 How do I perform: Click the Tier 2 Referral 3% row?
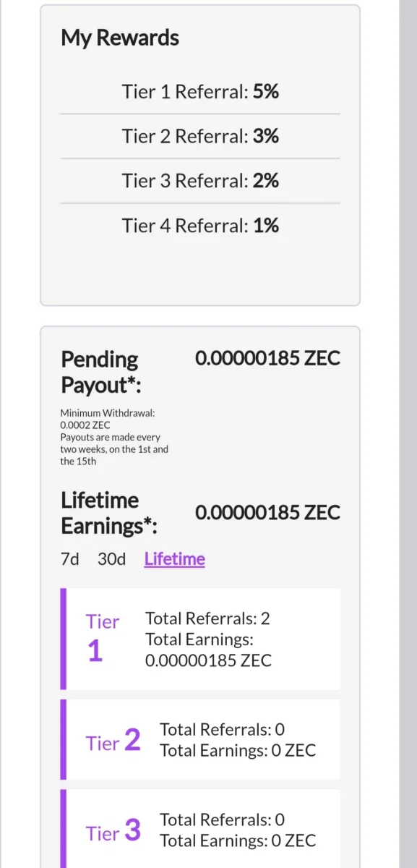200,136
